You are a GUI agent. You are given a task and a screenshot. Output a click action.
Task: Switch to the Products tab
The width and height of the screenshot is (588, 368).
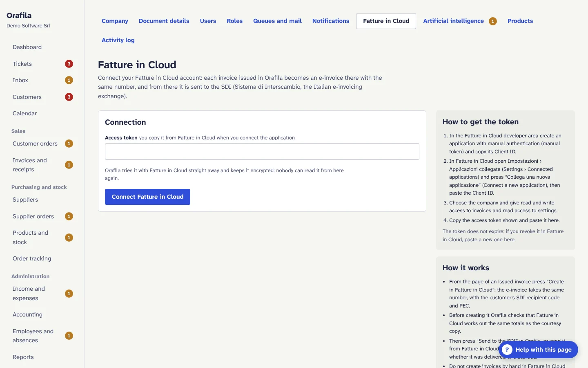[520, 21]
